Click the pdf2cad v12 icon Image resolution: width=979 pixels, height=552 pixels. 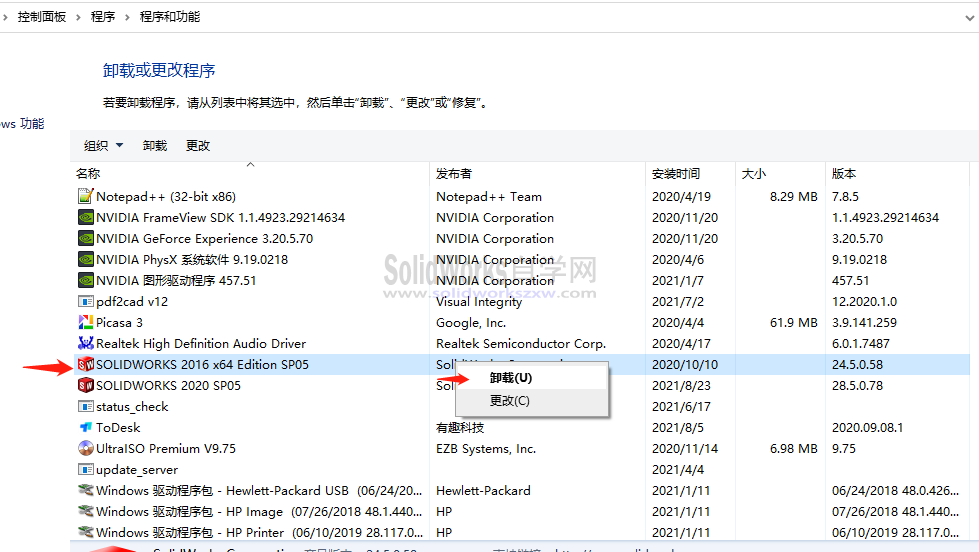(x=86, y=302)
